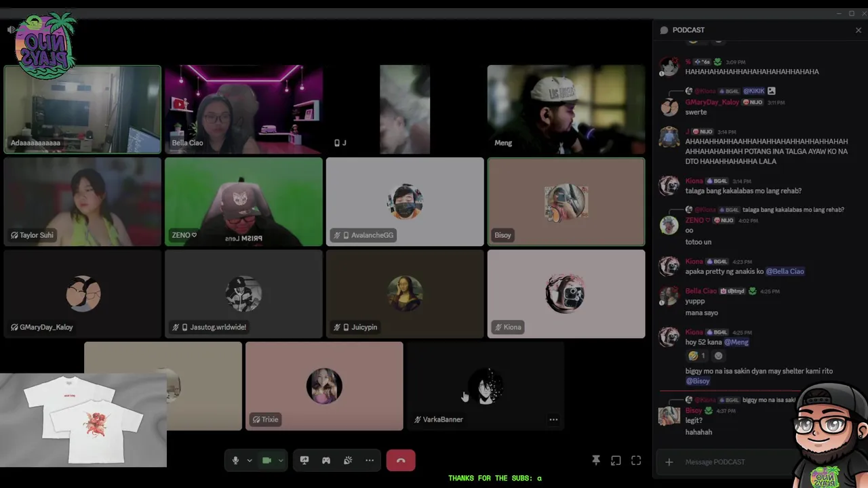Click Bella Ciao's avatar in chat
868x488 pixels.
pos(669,296)
